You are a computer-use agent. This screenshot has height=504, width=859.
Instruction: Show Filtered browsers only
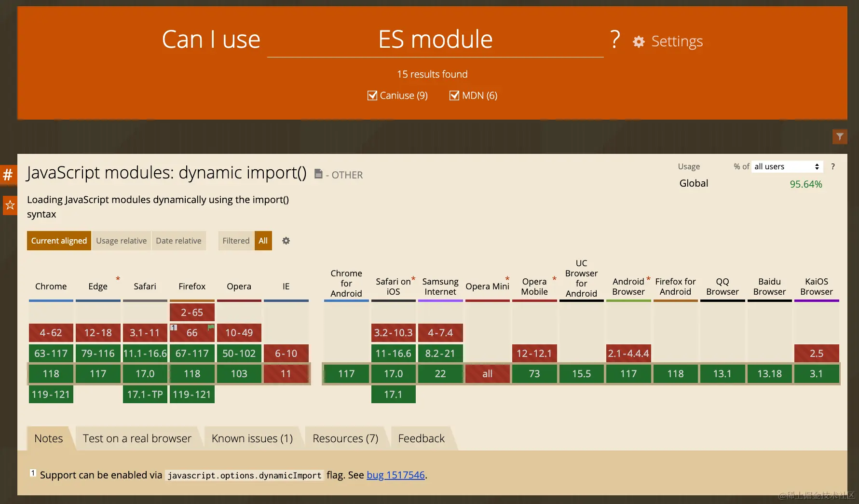pyautogui.click(x=236, y=241)
